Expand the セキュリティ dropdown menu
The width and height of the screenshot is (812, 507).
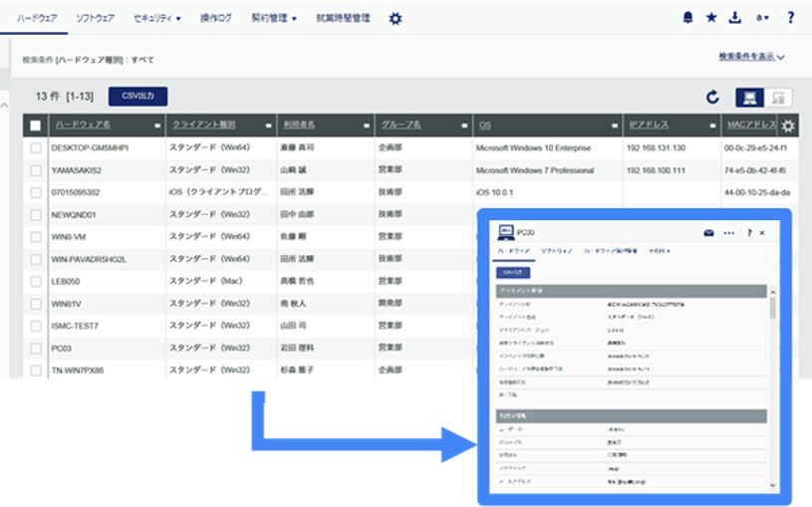pyautogui.click(x=156, y=18)
